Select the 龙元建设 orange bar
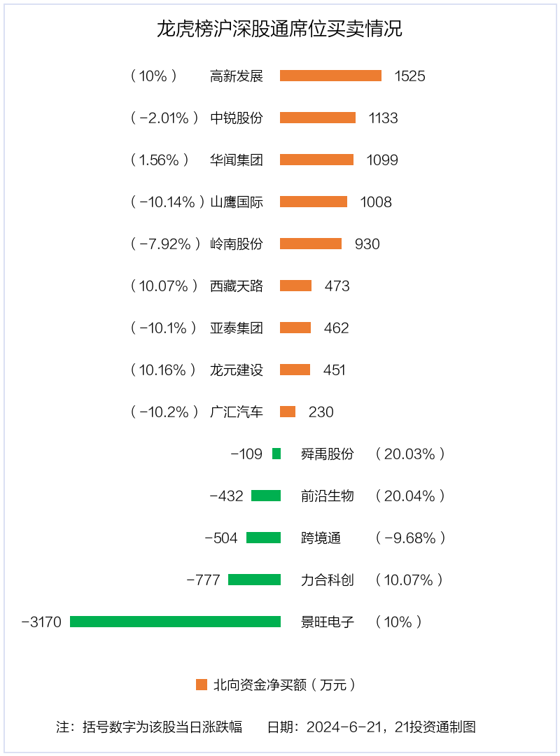The image size is (560, 756). (295, 370)
